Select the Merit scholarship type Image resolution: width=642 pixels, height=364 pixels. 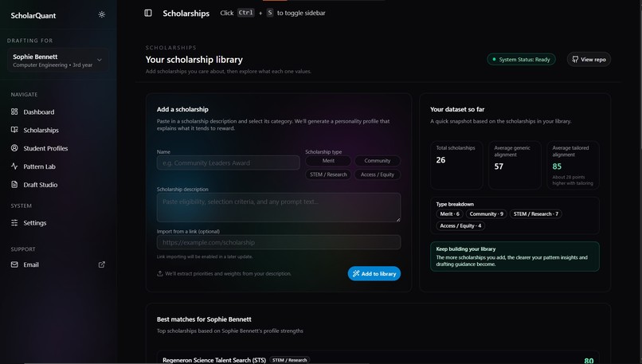[328, 161]
